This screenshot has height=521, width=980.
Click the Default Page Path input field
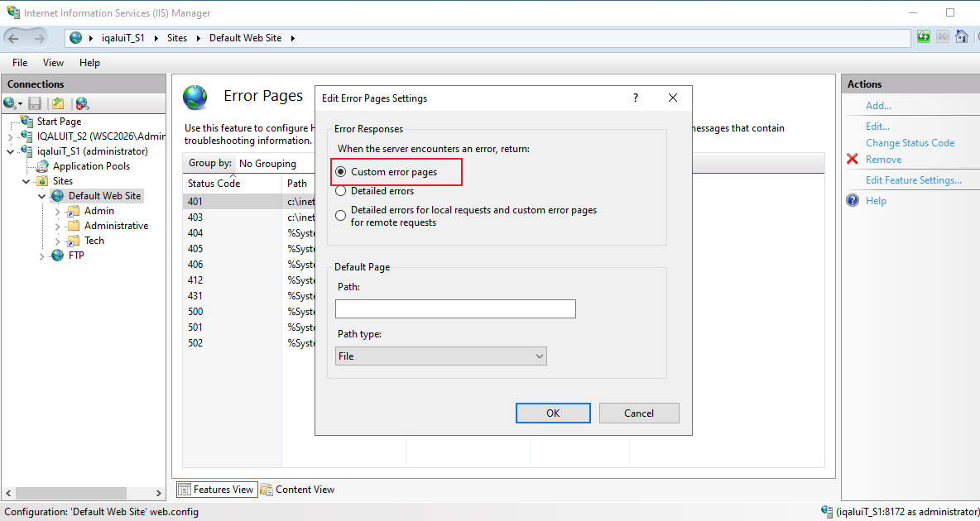click(x=455, y=308)
